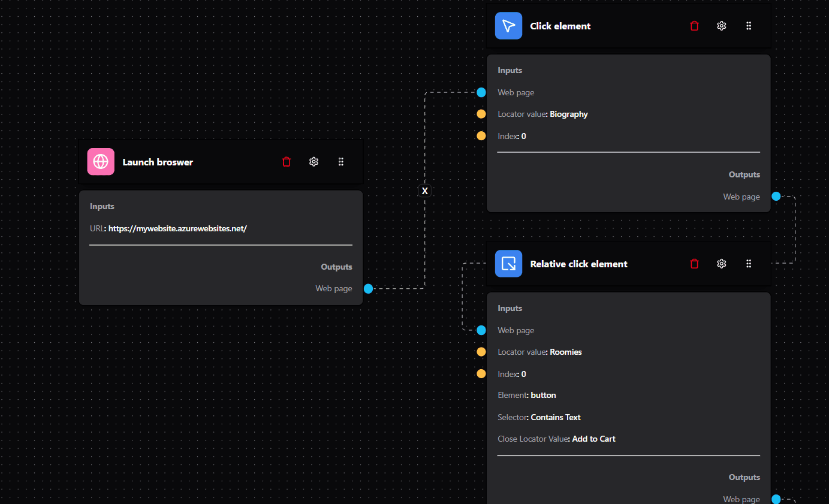This screenshot has width=829, height=504.
Task: Delete the Launch browser node
Action: click(287, 162)
